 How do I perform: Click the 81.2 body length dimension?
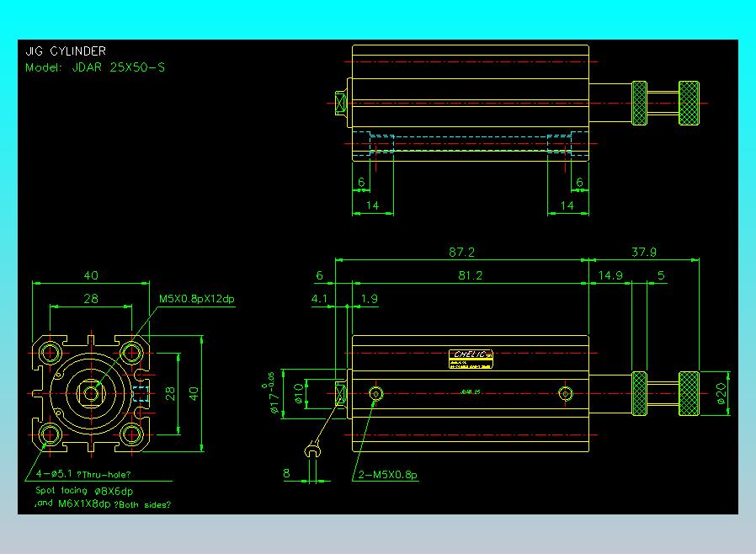(x=470, y=275)
